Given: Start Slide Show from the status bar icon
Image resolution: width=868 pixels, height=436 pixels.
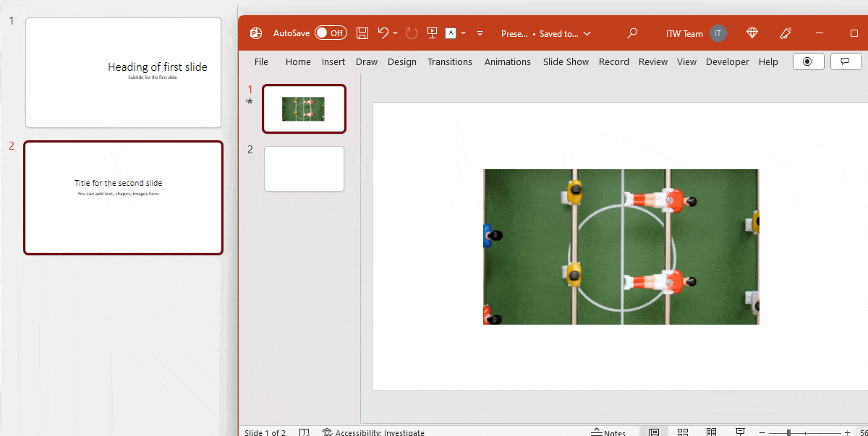Looking at the screenshot, I should [740, 431].
